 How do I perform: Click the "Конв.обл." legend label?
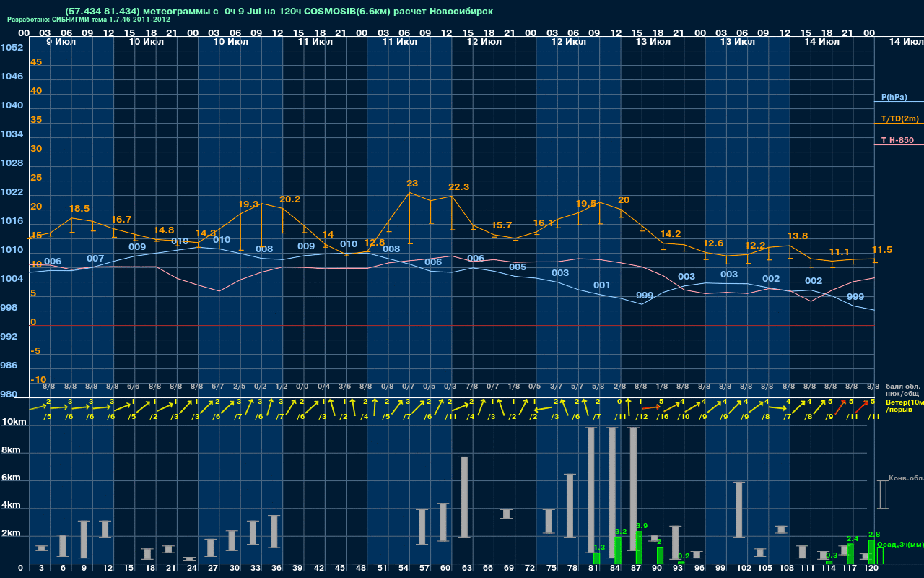(x=906, y=478)
